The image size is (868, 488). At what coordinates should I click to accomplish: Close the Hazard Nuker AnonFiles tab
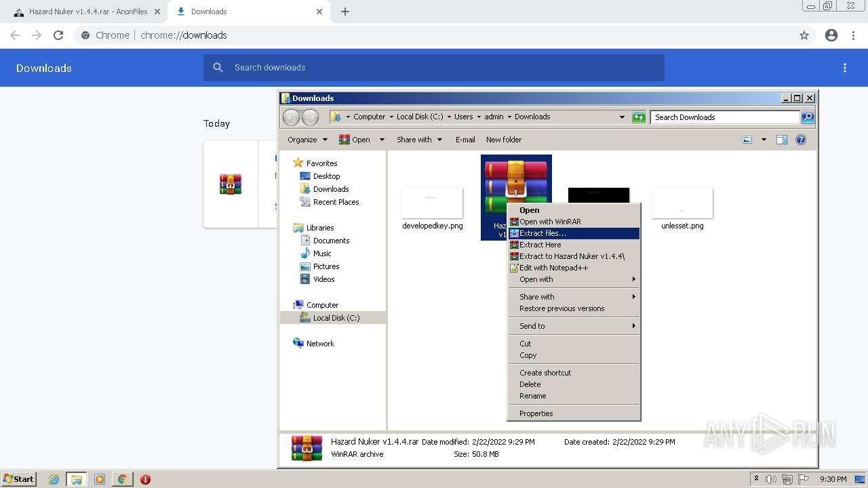click(157, 12)
